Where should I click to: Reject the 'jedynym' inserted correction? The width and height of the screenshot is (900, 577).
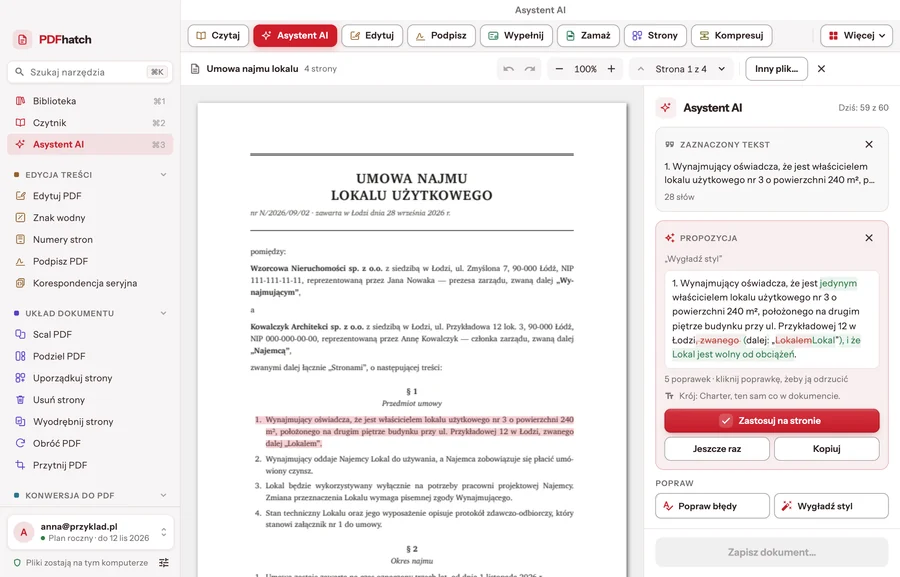pyautogui.click(x=838, y=283)
